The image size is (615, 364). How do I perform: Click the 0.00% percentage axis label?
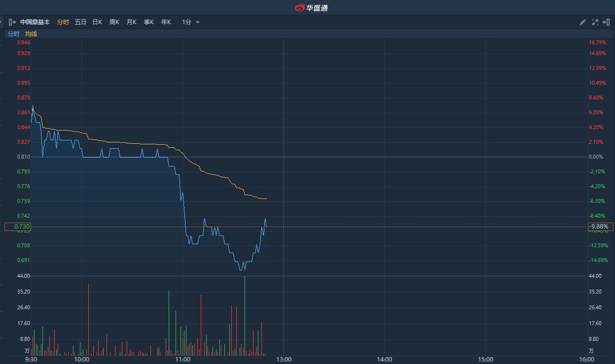[596, 157]
